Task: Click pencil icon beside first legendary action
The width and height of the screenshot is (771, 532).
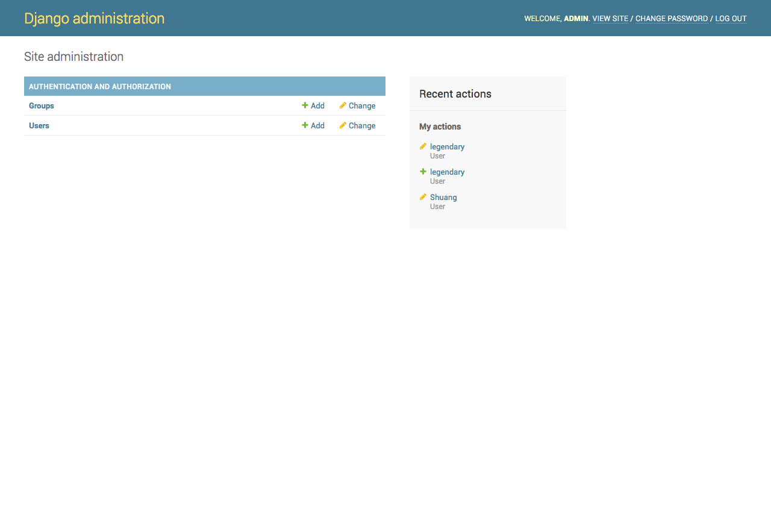Action: (x=423, y=146)
